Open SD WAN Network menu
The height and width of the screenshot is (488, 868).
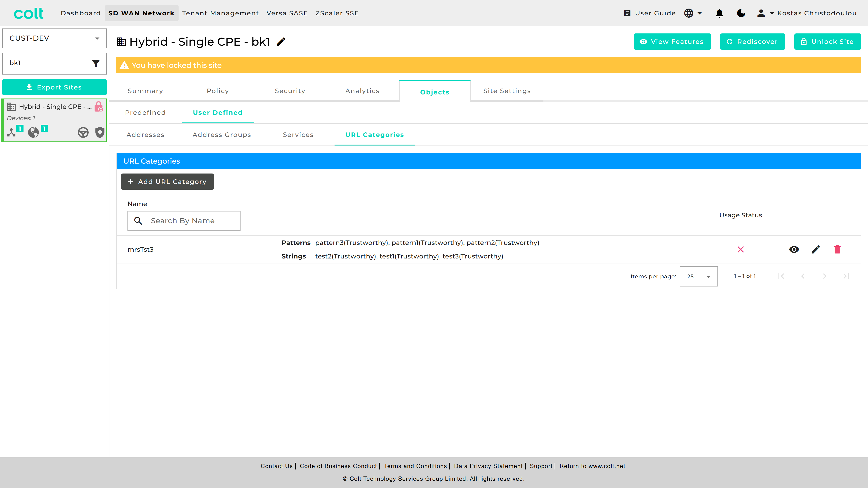point(141,13)
